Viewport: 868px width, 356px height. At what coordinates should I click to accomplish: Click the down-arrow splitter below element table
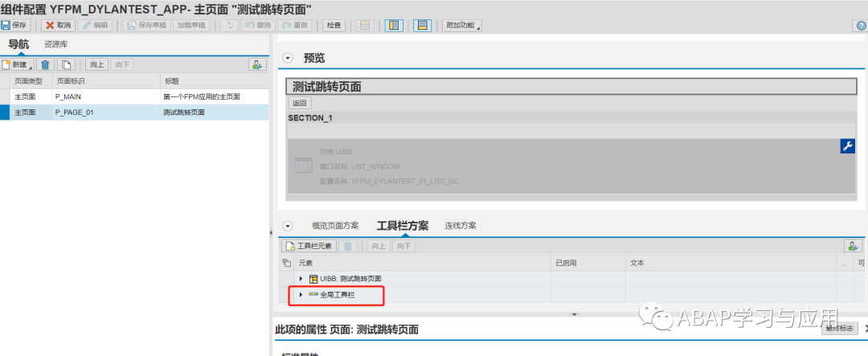click(x=574, y=314)
